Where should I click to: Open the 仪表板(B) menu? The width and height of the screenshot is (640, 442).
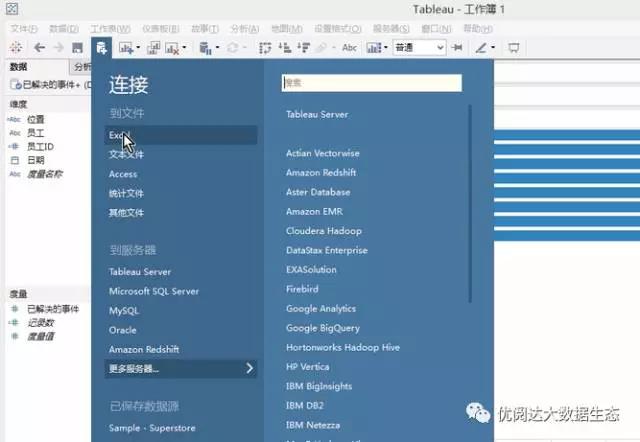(161, 29)
